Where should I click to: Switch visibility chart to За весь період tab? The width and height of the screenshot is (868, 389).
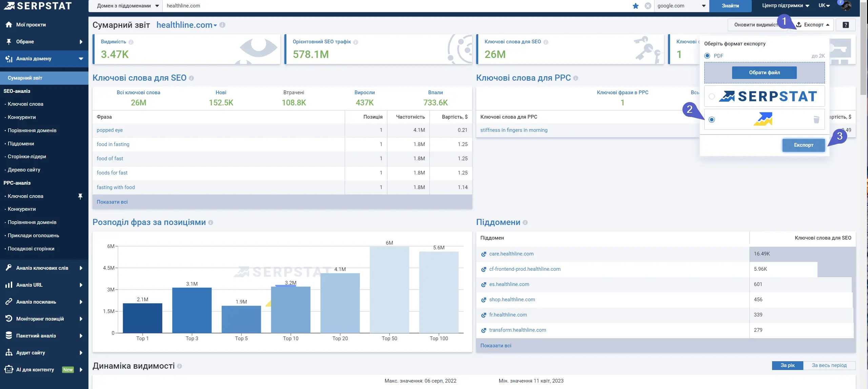click(829, 365)
